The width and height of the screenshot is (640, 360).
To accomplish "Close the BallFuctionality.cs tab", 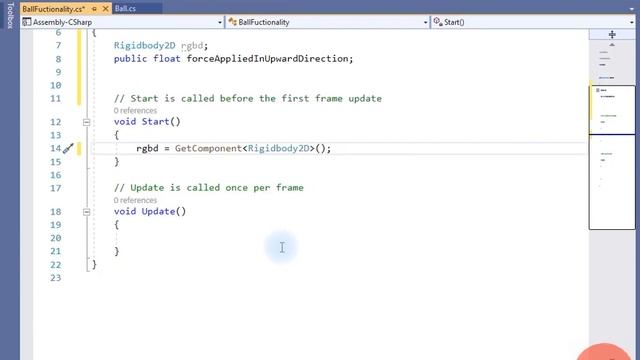I will [105, 9].
